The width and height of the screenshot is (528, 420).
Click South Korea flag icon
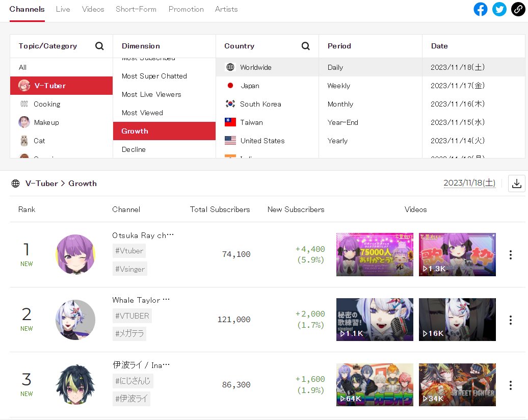coord(230,104)
